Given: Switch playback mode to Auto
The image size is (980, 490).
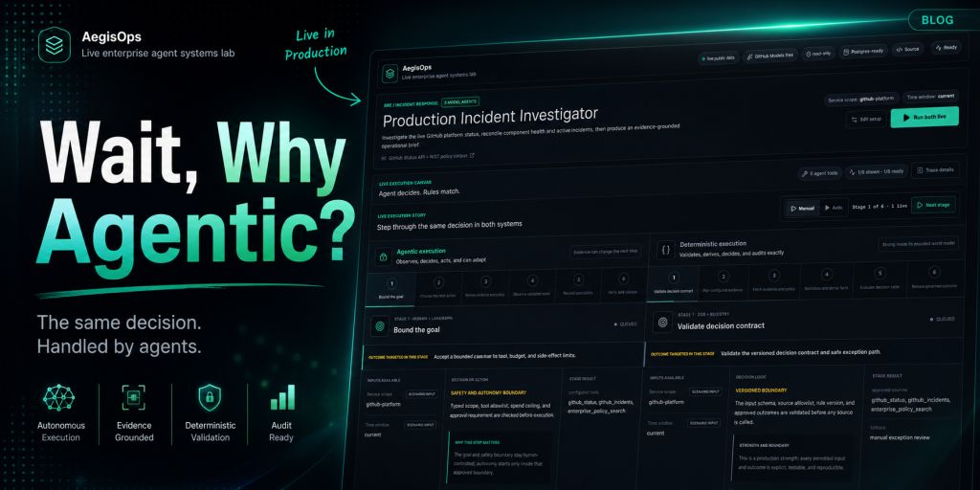Looking at the screenshot, I should click(x=834, y=207).
